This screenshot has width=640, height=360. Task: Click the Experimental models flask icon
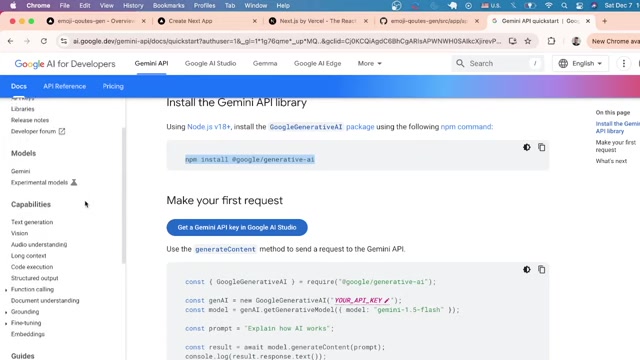(74, 182)
